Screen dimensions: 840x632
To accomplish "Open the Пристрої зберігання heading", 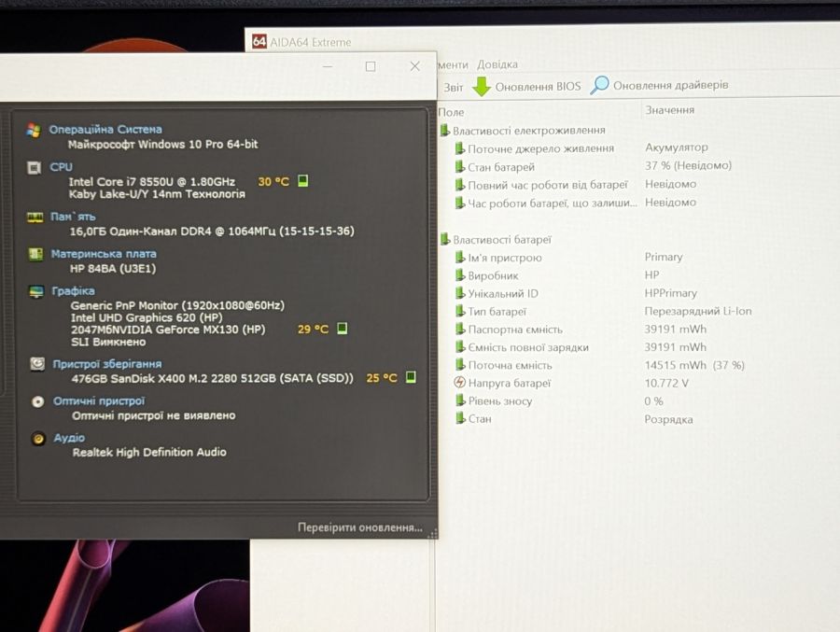I will pos(106,364).
